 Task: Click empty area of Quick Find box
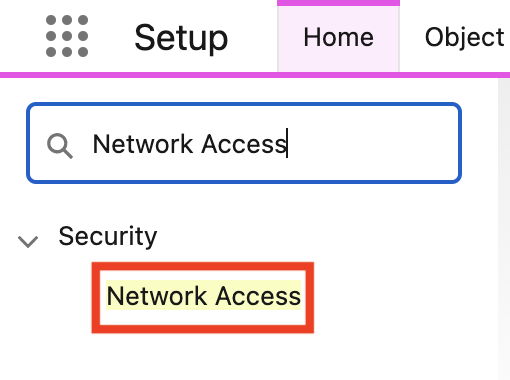373,144
